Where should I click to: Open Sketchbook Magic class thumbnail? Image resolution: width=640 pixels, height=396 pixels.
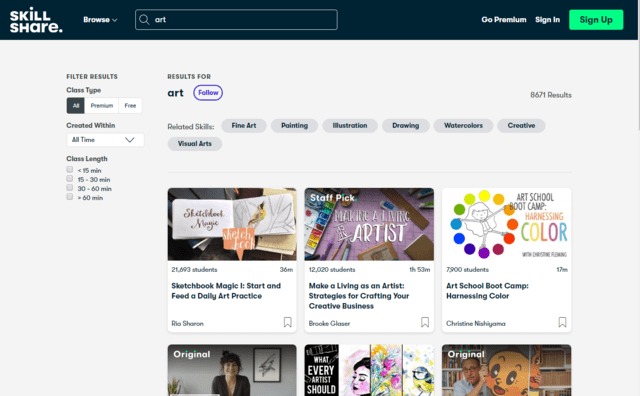point(232,224)
